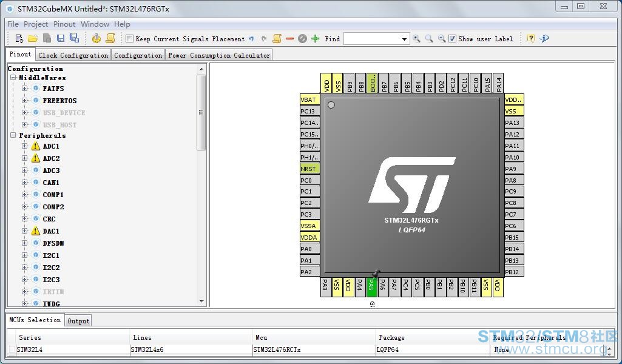Open the Find combo box dropdown
Screen dimensions: 622x364
click(404, 39)
